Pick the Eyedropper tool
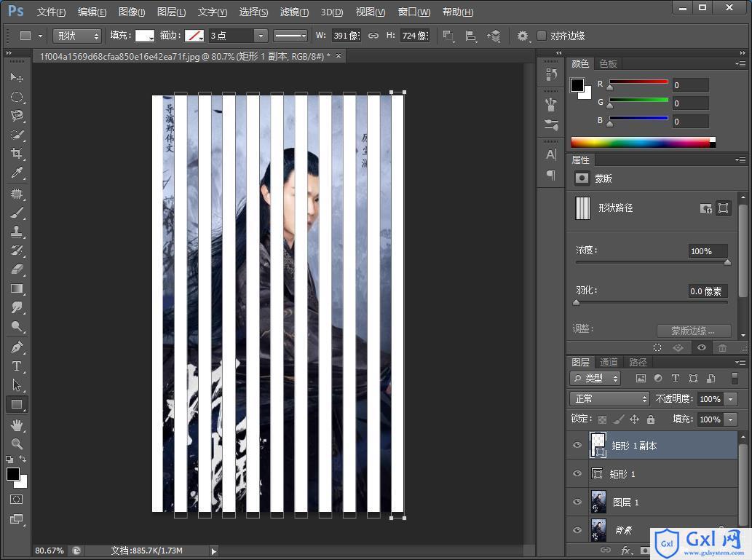The image size is (752, 560). (17, 173)
